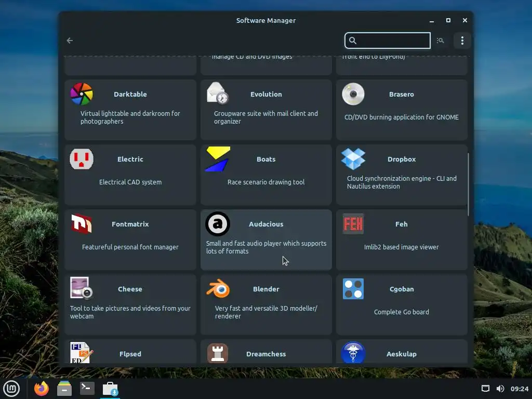532x399 pixels.
Task: Open the Linux Mint start menu
Action: pos(11,389)
